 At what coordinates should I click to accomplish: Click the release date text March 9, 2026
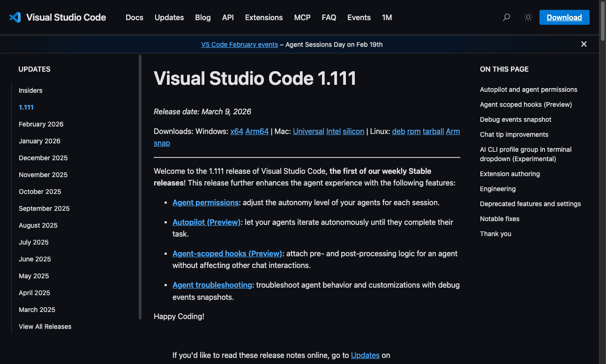click(226, 111)
